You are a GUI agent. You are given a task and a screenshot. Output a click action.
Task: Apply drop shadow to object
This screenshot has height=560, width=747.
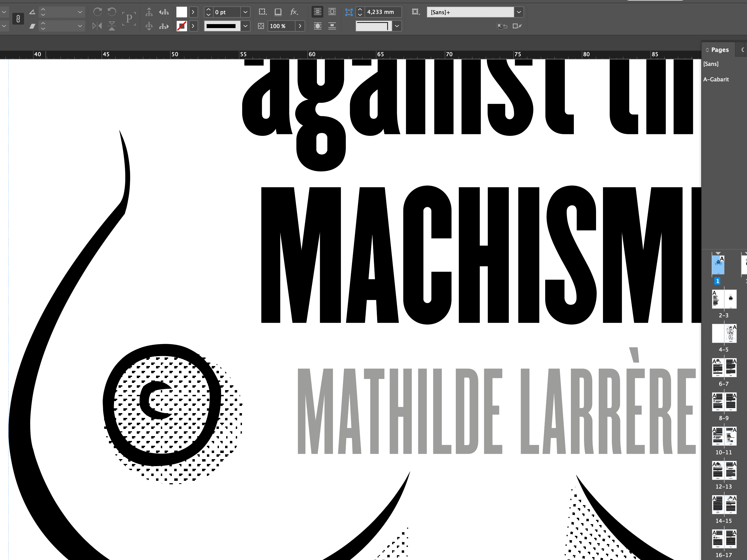[x=278, y=12]
